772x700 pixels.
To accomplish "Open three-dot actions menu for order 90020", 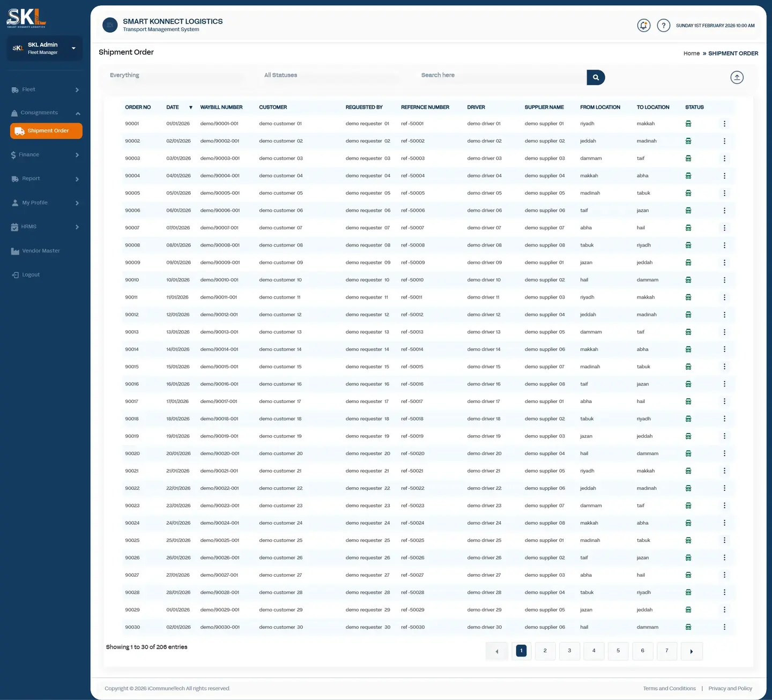I will point(724,453).
